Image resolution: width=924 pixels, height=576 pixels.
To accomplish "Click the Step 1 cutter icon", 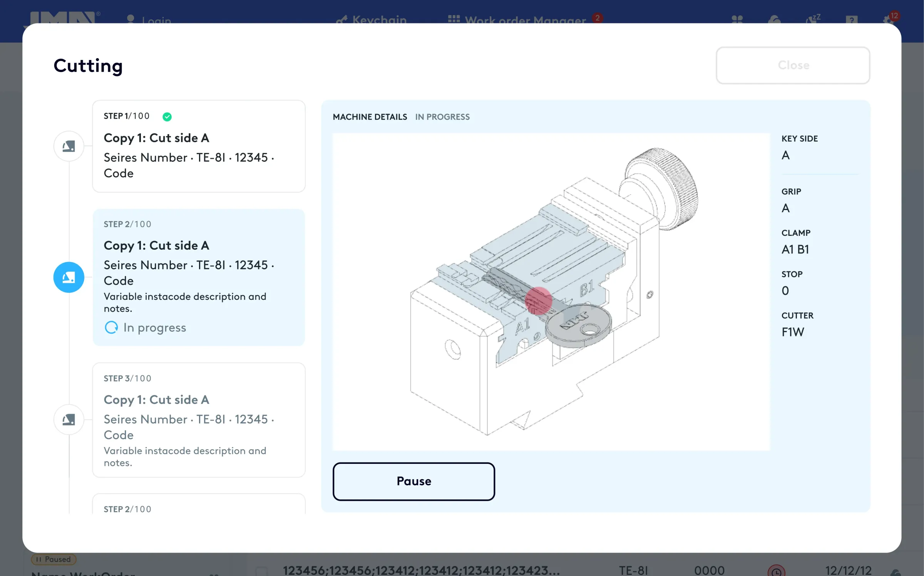I will (x=69, y=146).
